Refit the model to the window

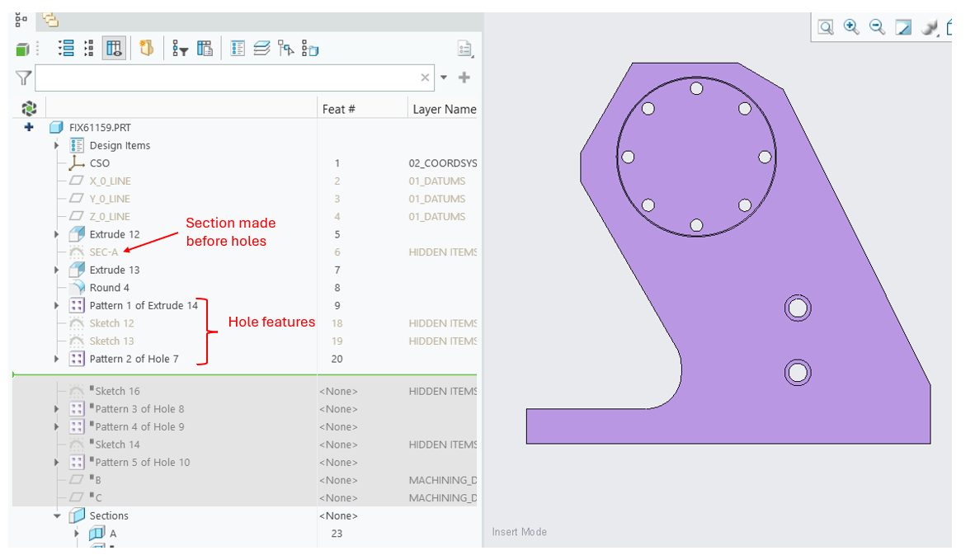coord(903,27)
